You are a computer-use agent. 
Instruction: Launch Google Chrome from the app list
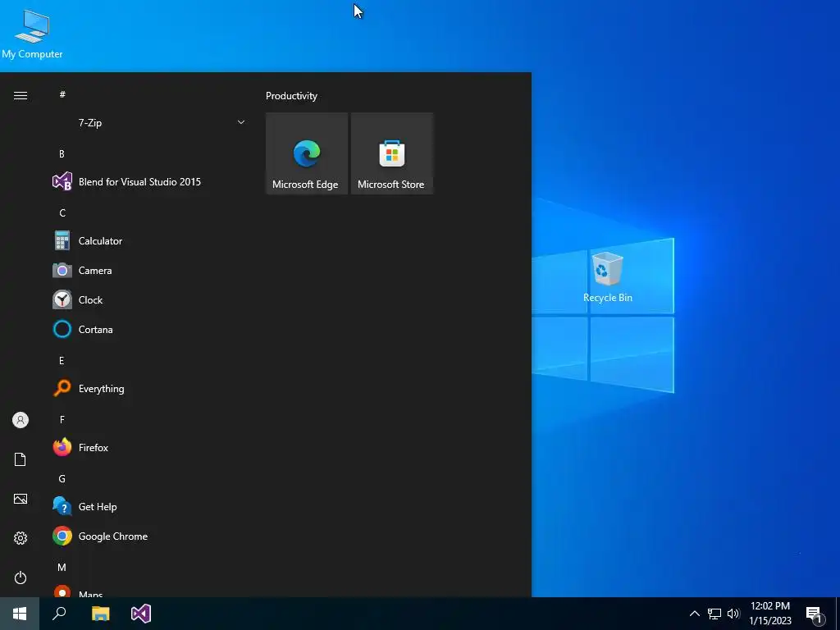[150, 536]
